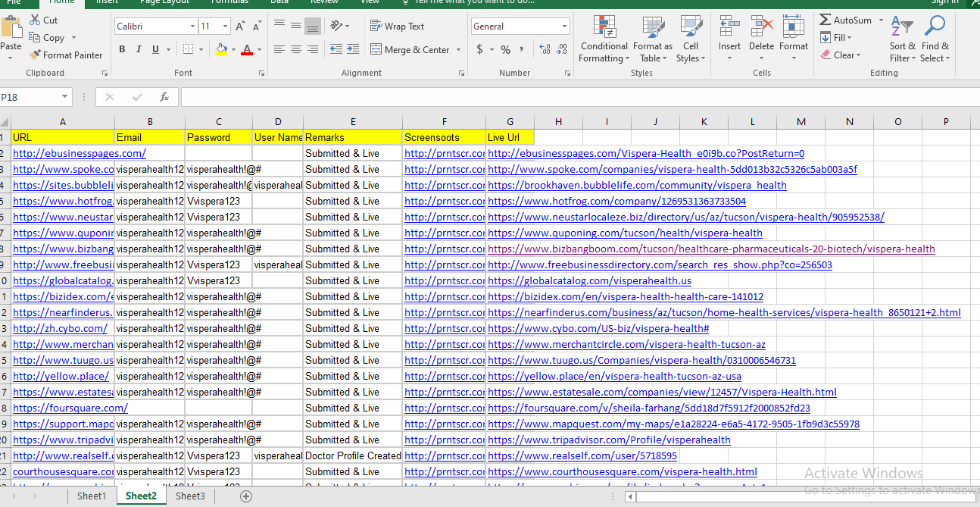The image size is (980, 507).
Task: Click the Format Painter brush icon
Action: click(35, 55)
